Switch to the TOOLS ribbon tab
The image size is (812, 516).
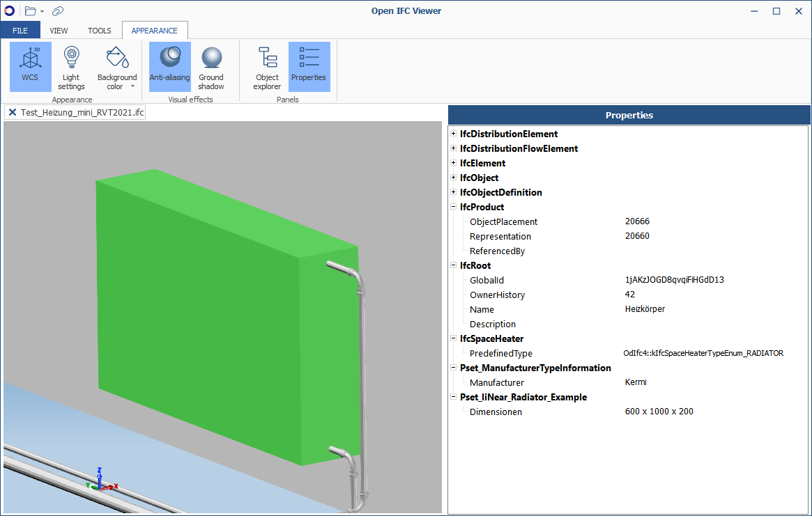coord(99,31)
